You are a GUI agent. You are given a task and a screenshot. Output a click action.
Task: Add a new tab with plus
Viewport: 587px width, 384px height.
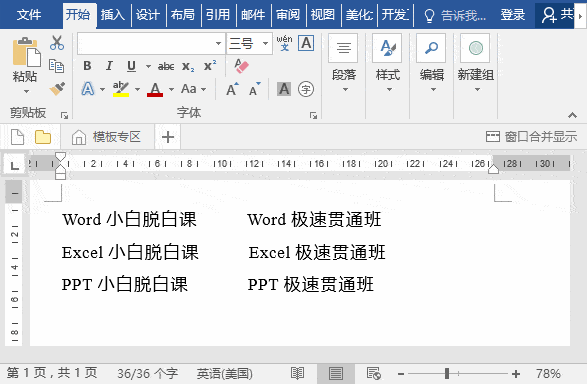(168, 137)
